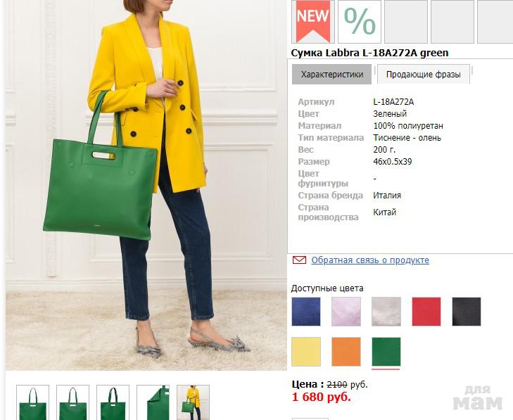Viewport: 513px width, 420px height.
Task: Show the third green bag thumbnail
Action: 113,402
